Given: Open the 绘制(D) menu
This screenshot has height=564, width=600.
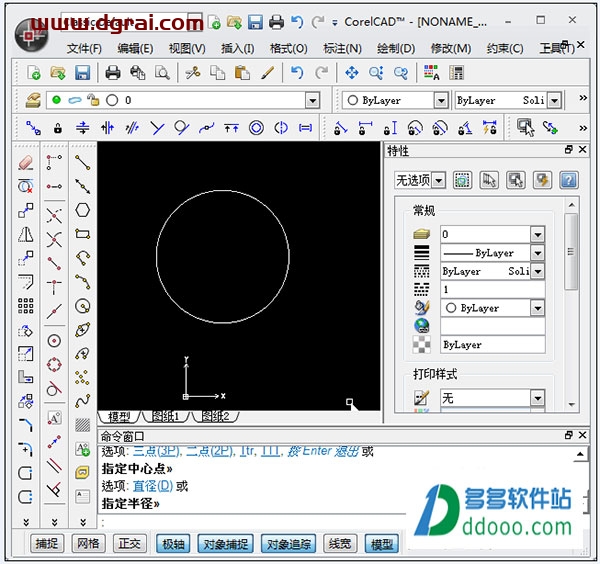Looking at the screenshot, I should pyautogui.click(x=394, y=48).
